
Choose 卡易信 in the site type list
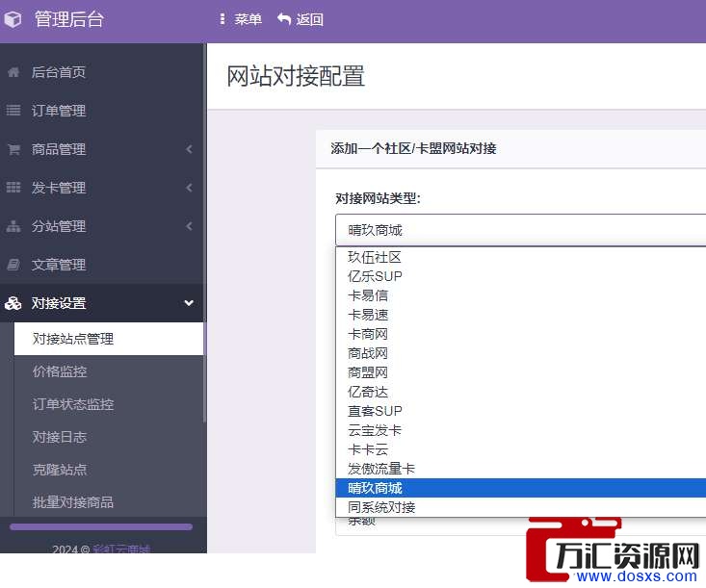pos(520,295)
